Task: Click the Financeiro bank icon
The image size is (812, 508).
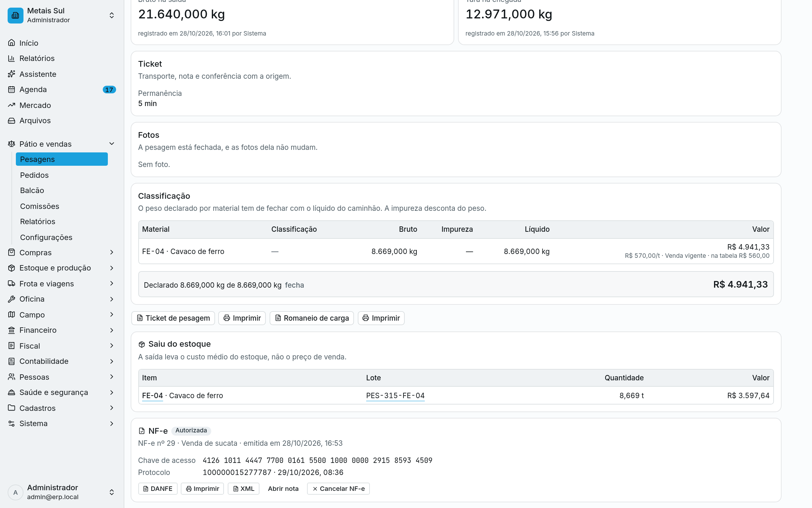Action: tap(11, 330)
